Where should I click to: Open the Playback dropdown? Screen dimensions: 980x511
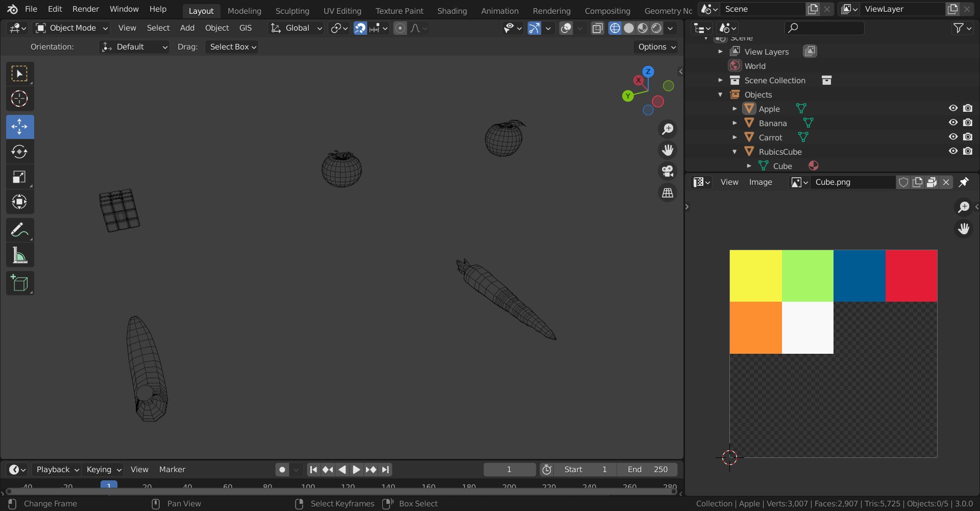pos(57,470)
